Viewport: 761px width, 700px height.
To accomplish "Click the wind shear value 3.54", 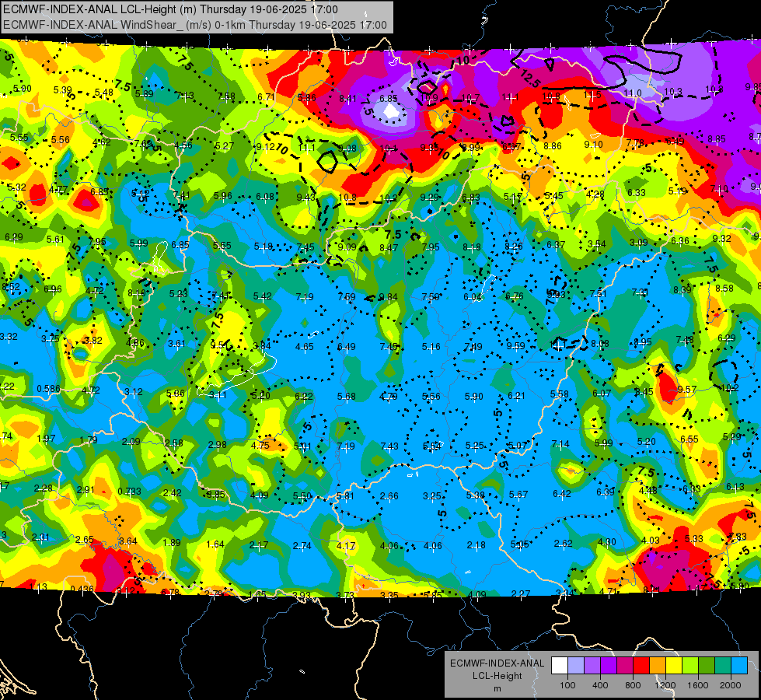I will pyautogui.click(x=596, y=244).
